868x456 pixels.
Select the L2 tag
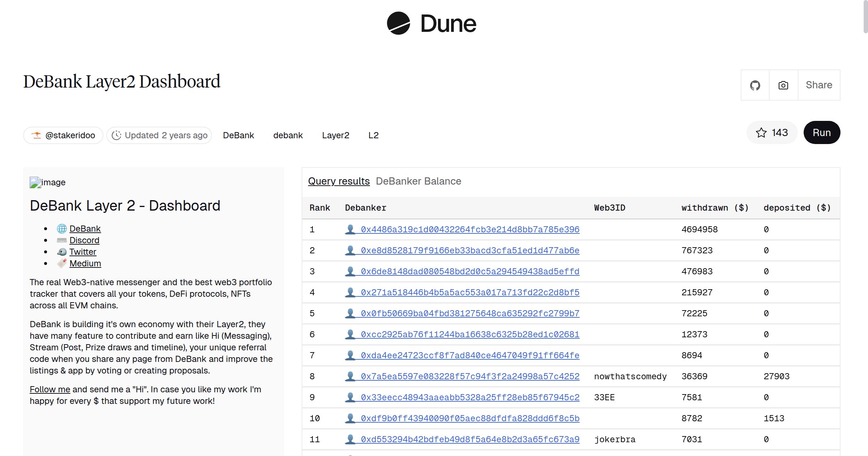373,135
